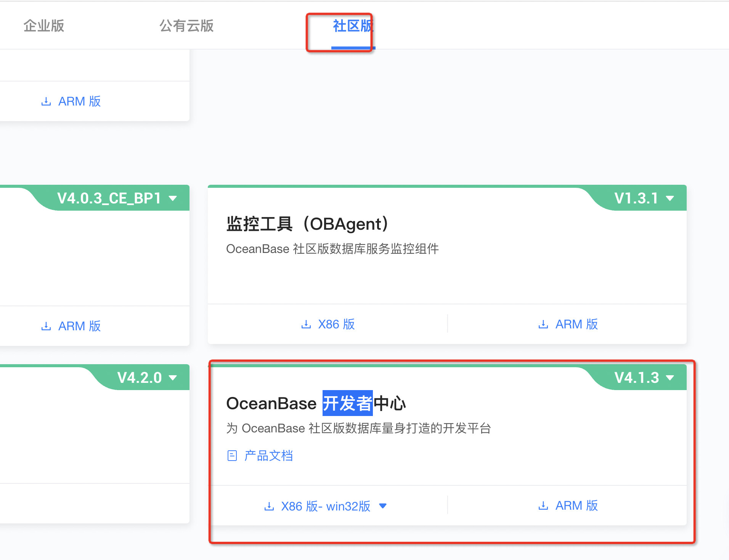The height and width of the screenshot is (560, 729).
Task: Click the OBAgent X86 版 download icon
Action: [306, 324]
